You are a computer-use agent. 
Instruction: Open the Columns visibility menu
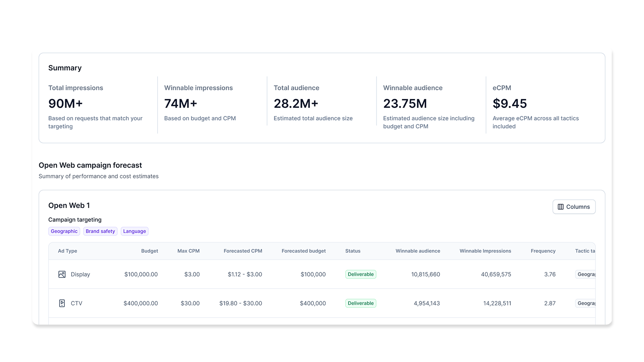tap(574, 206)
